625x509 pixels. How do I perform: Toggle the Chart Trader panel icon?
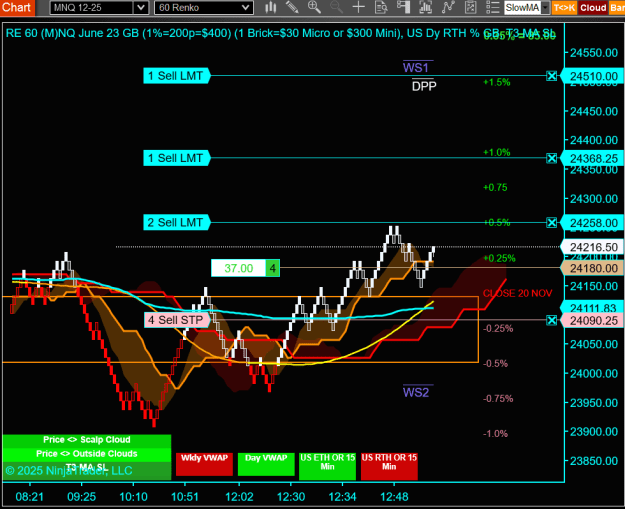(x=403, y=7)
